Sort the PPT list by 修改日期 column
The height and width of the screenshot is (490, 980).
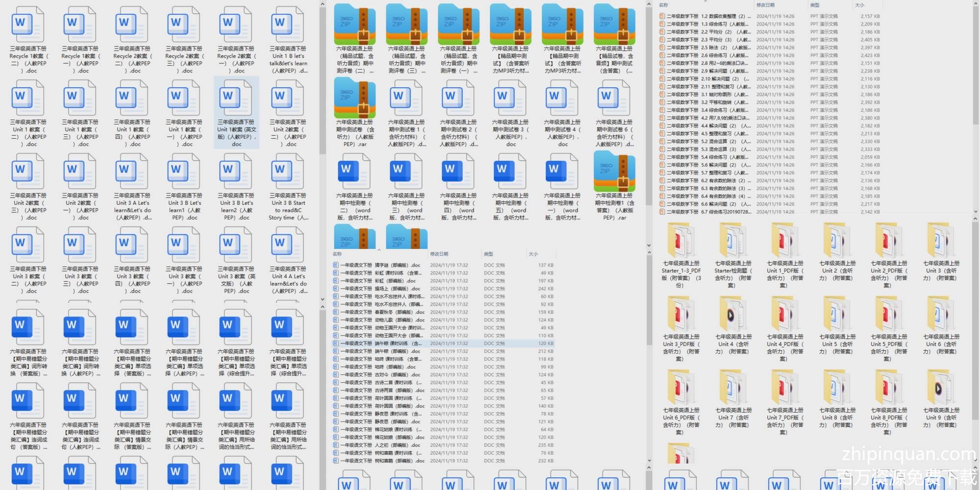pos(765,5)
